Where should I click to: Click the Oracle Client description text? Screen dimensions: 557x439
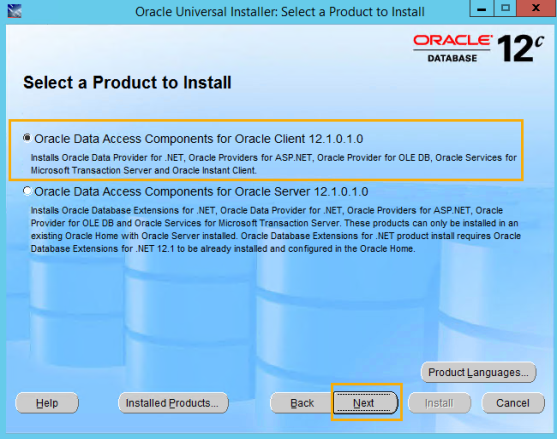274,164
